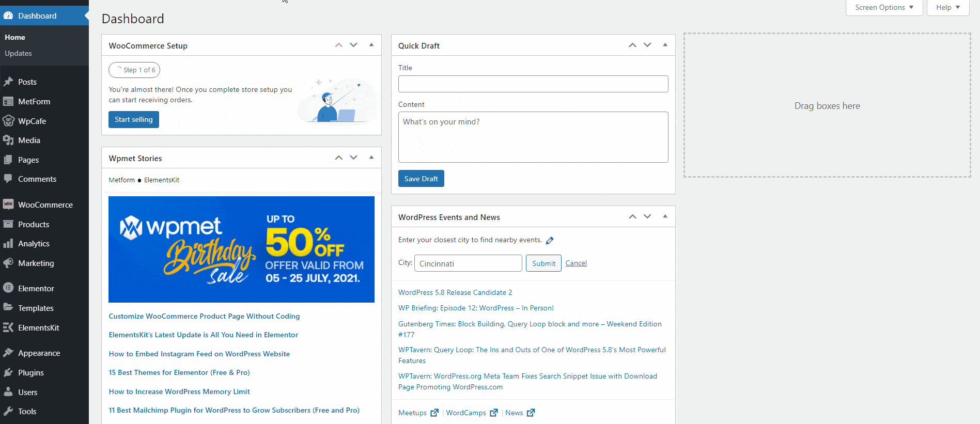Click the Posts pushpin icon
This screenshot has height=424, width=980.
8,82
